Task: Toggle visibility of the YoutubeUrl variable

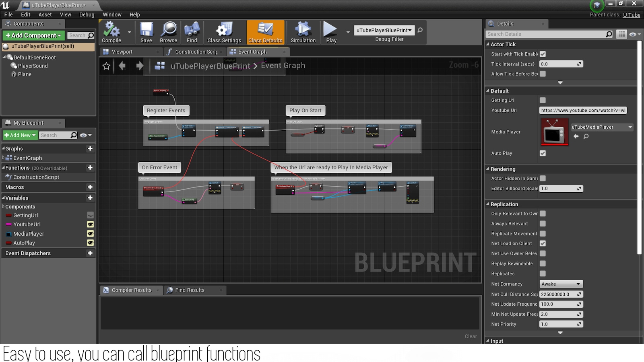Action: tap(90, 224)
